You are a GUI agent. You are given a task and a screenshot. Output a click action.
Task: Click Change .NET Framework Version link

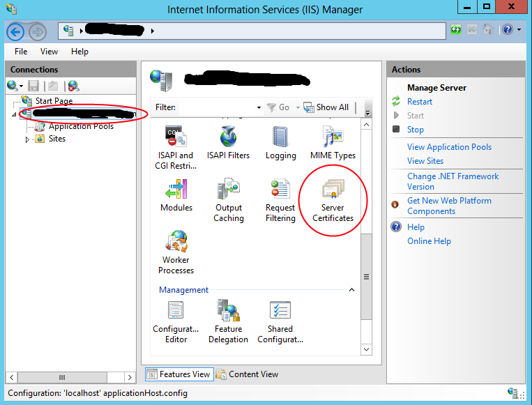click(453, 181)
